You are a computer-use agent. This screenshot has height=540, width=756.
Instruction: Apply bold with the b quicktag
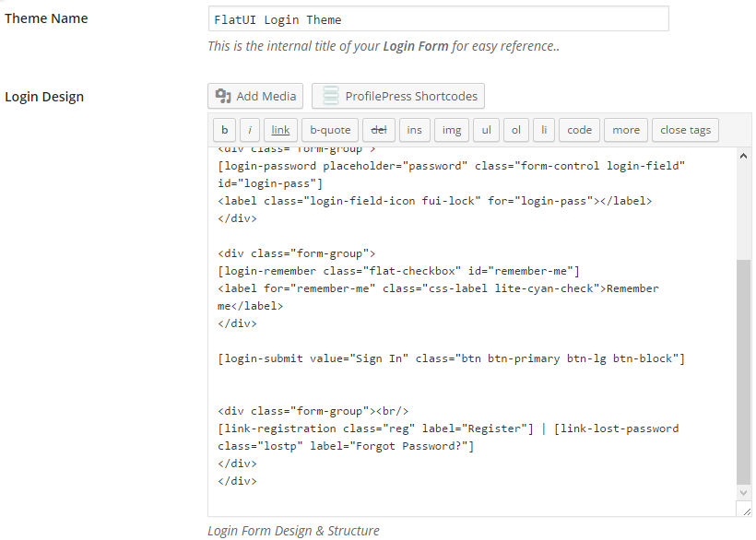224,130
